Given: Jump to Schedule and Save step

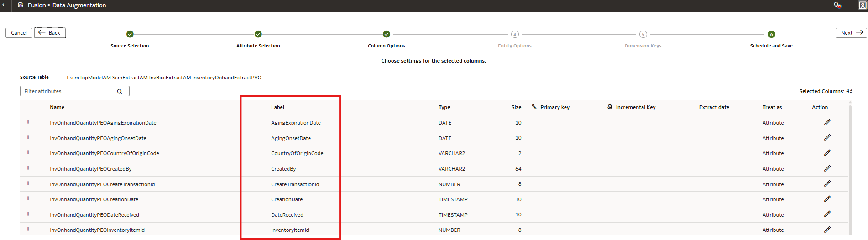Looking at the screenshot, I should point(771,34).
